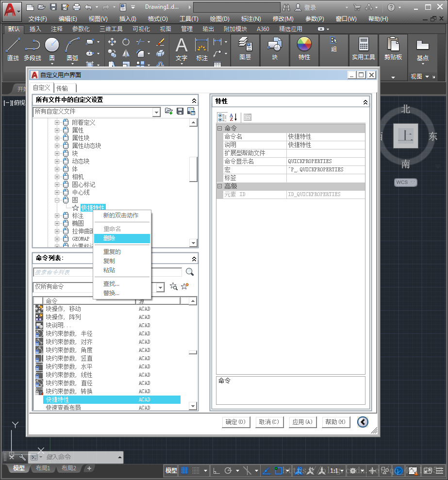Click the Move tool icon in ribbon
Viewport: 448px width, 480px height.
click(x=112, y=42)
